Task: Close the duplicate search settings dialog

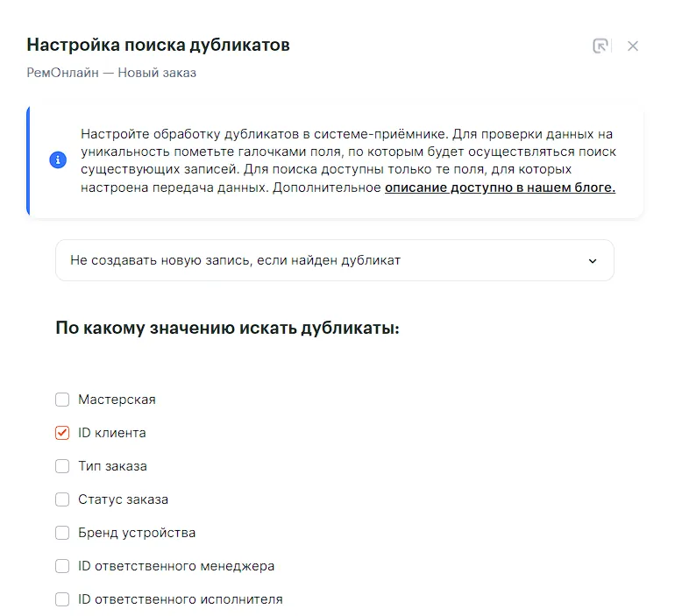Action: click(633, 46)
